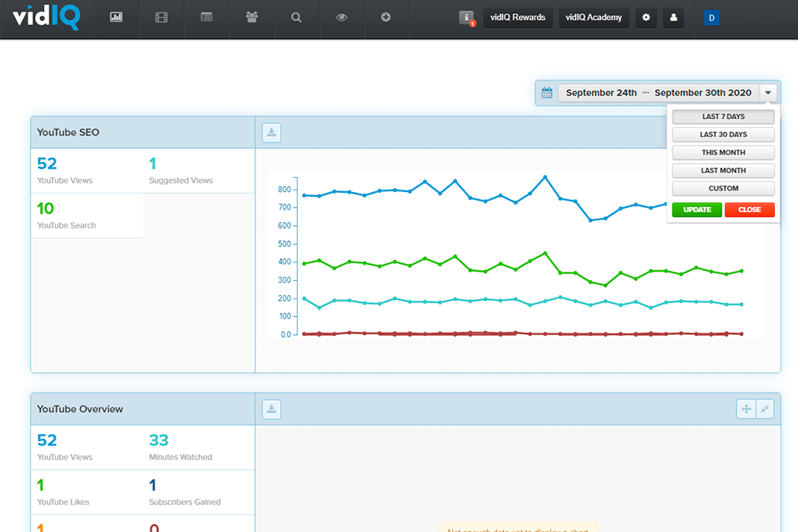
Task: Open vidIQ Academy link
Action: (594, 17)
